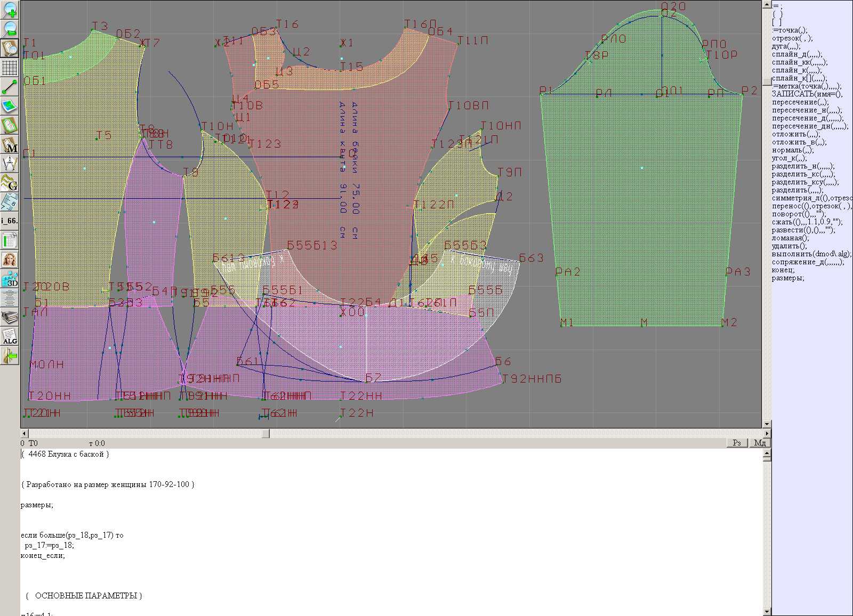Open the 3D view icon

click(x=10, y=279)
